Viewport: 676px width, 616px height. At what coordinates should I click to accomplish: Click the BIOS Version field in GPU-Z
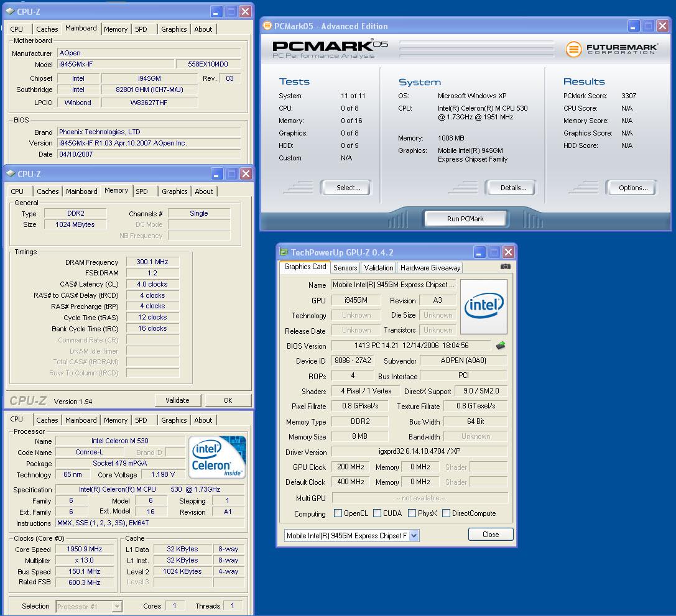pyautogui.click(x=411, y=346)
